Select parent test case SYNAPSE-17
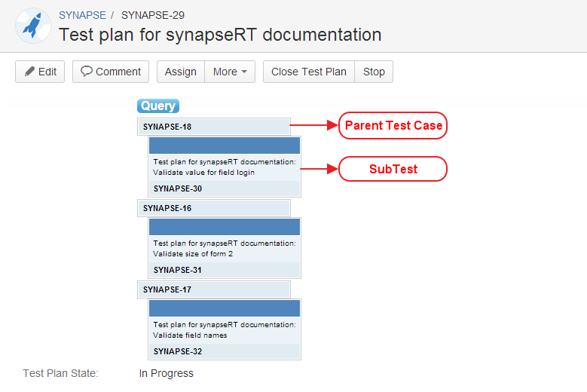 (x=167, y=289)
